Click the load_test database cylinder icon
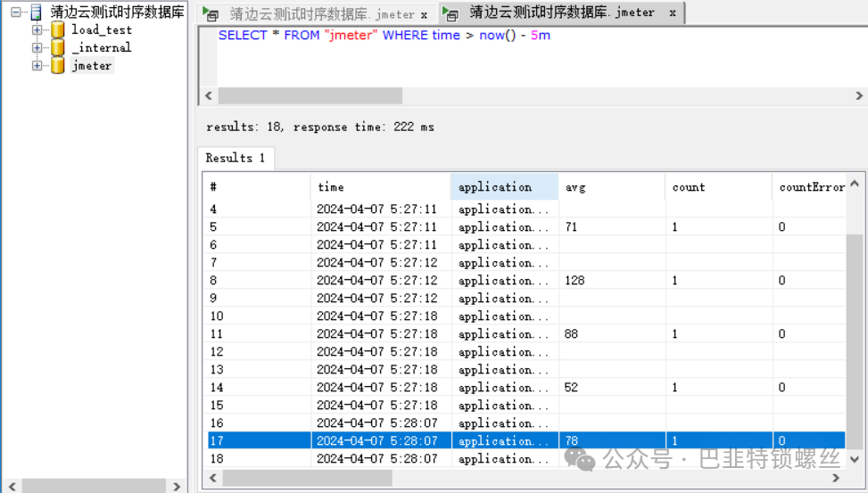 coord(58,30)
